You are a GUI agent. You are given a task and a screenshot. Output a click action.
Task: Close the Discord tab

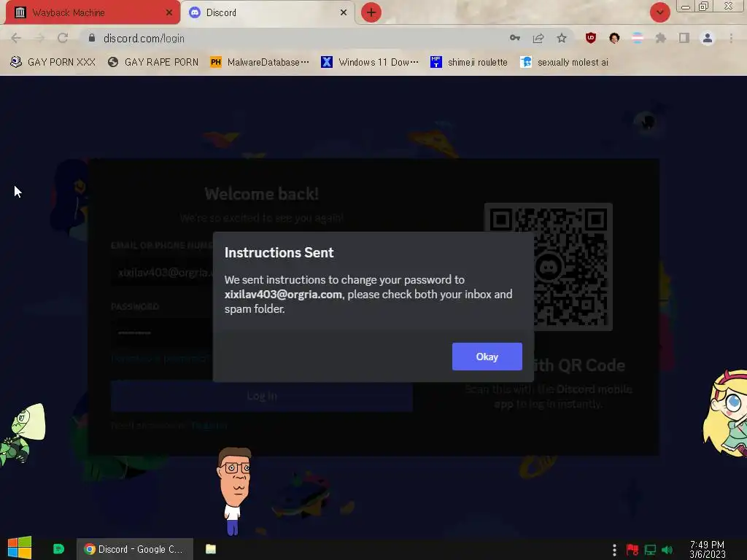344,13
